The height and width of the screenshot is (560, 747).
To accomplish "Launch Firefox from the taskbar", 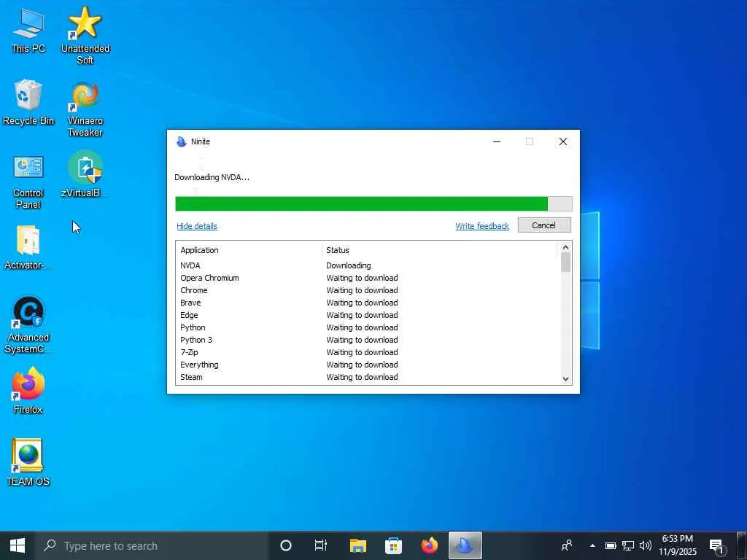I will 429,545.
